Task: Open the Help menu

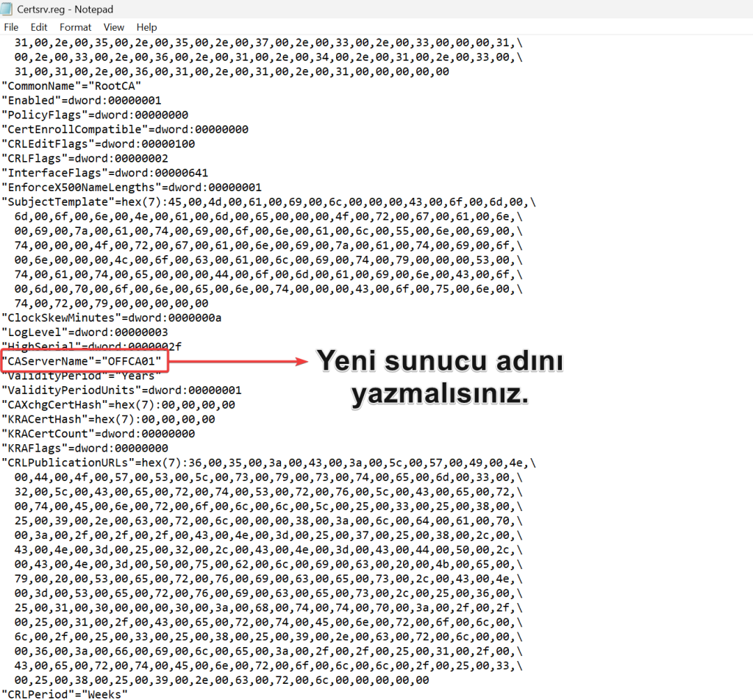Action: [x=147, y=27]
